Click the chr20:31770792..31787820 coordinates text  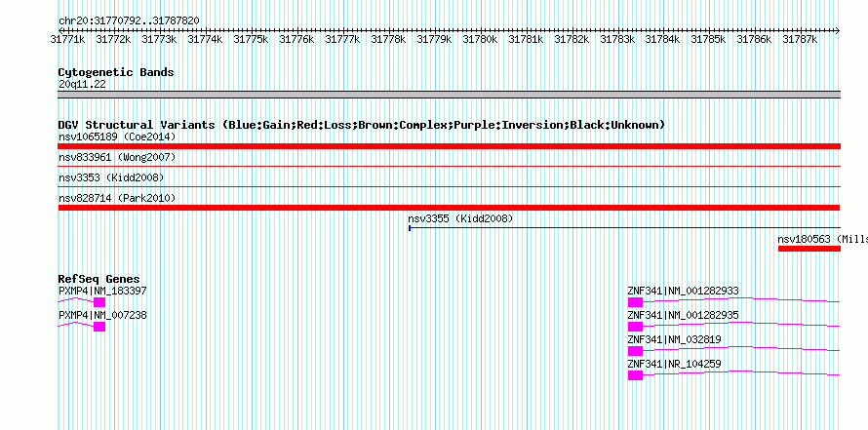coord(129,20)
